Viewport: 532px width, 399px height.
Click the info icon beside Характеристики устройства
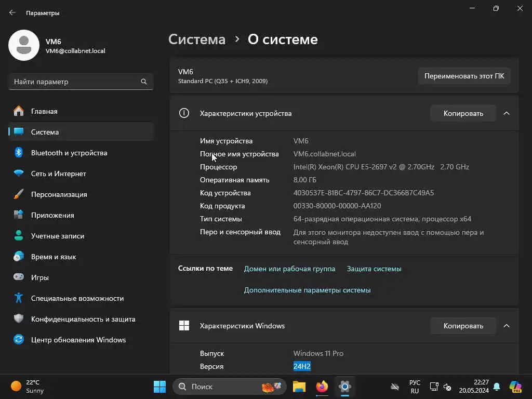point(184,113)
